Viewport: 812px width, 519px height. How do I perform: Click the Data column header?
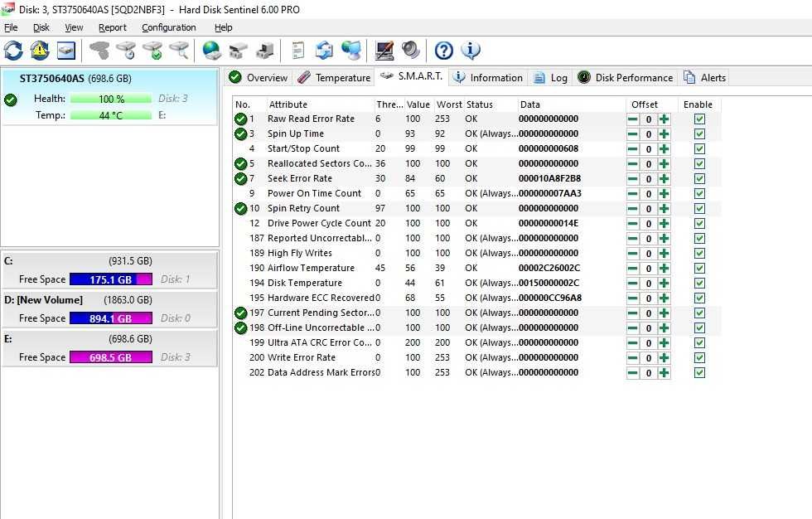[x=571, y=104]
